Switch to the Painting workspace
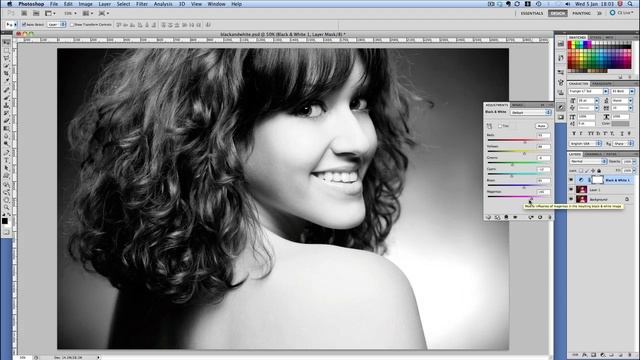Screen dimensions: 640x360 click(x=582, y=13)
